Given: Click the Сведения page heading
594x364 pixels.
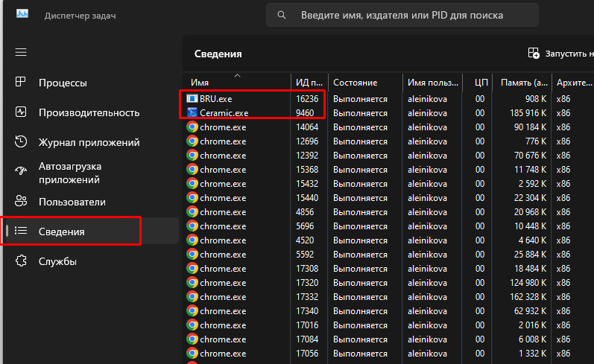Looking at the screenshot, I should coord(218,54).
